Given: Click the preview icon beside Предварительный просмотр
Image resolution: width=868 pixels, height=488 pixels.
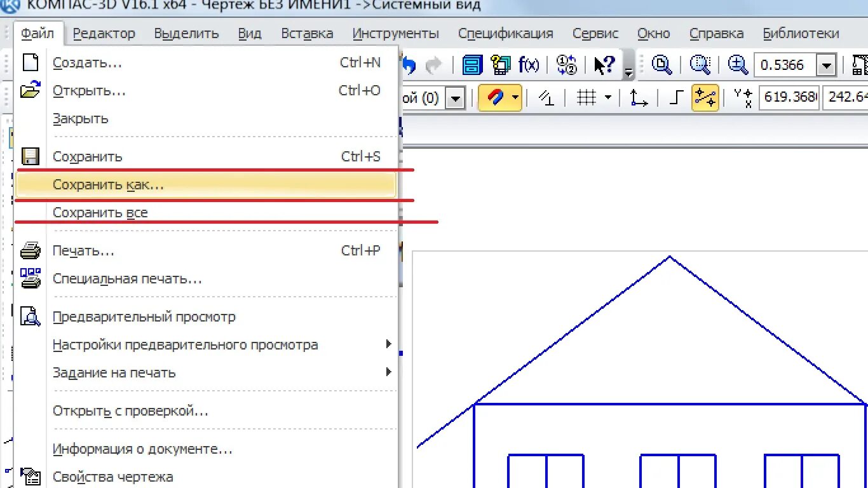Looking at the screenshot, I should point(30,316).
